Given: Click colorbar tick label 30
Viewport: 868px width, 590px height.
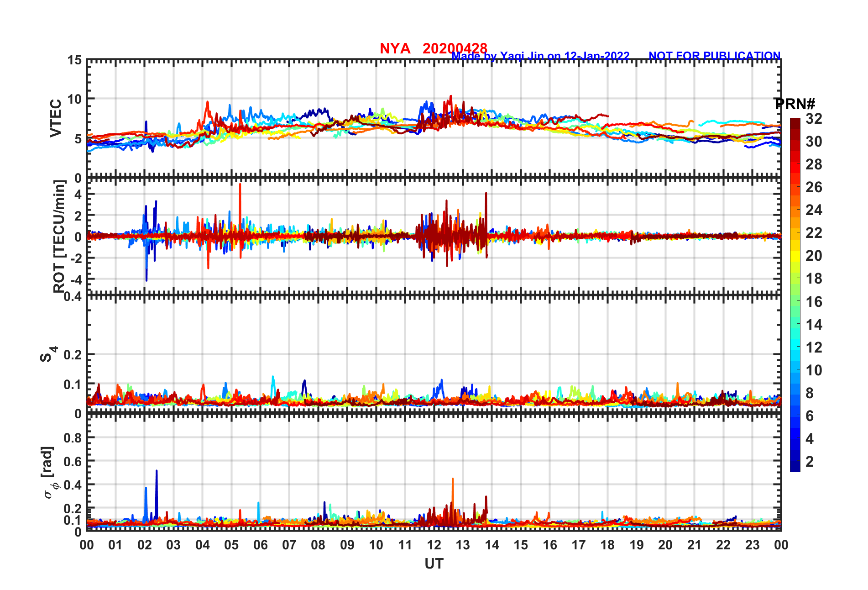Looking at the screenshot, I should point(814,142).
